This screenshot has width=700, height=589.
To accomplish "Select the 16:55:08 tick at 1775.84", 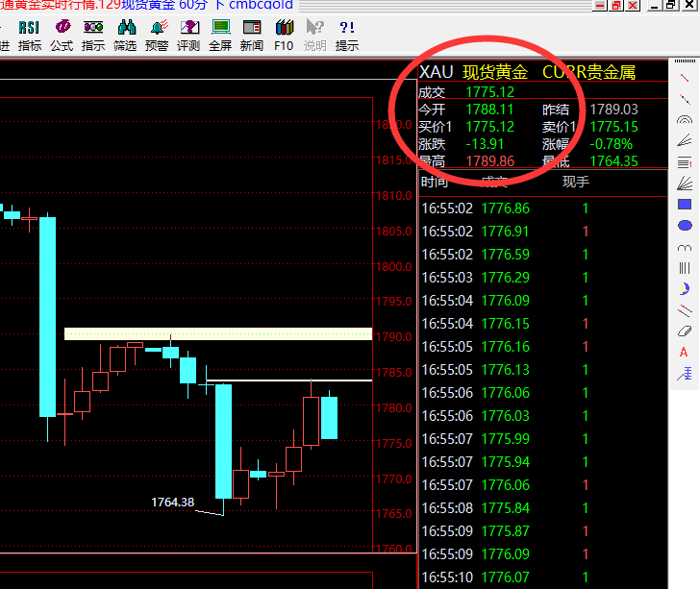I will tap(543, 508).
